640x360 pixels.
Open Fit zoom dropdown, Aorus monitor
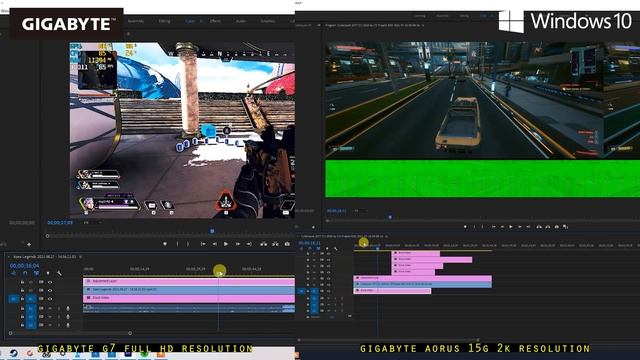pyautogui.click(x=361, y=211)
